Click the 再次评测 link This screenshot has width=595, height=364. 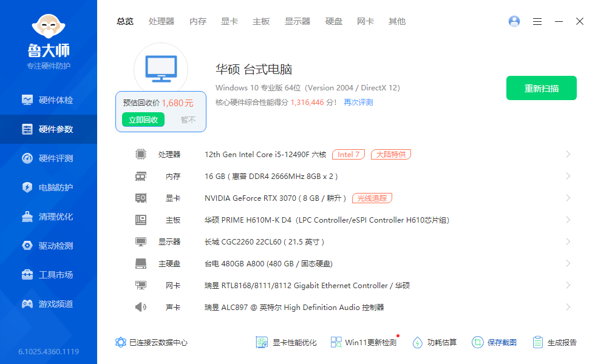coord(358,103)
